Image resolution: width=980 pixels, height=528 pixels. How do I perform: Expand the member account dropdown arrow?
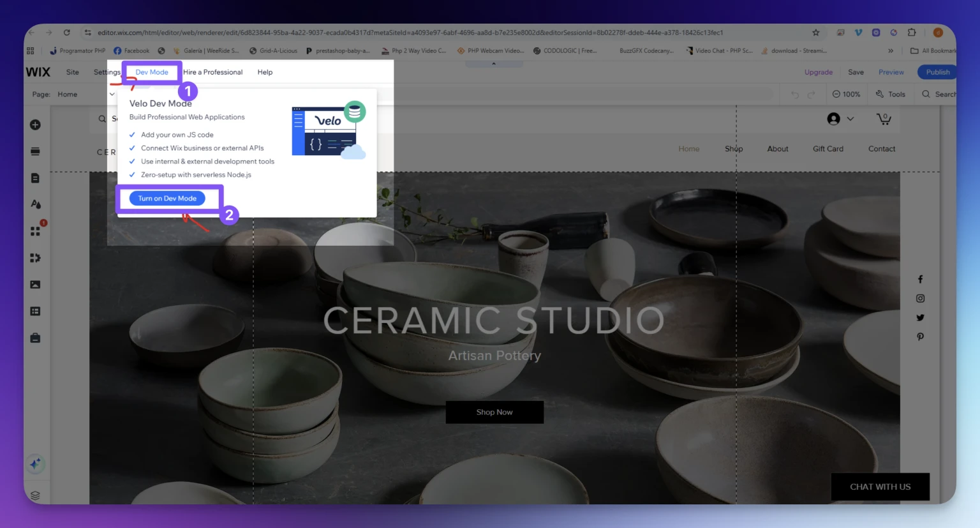coord(850,119)
